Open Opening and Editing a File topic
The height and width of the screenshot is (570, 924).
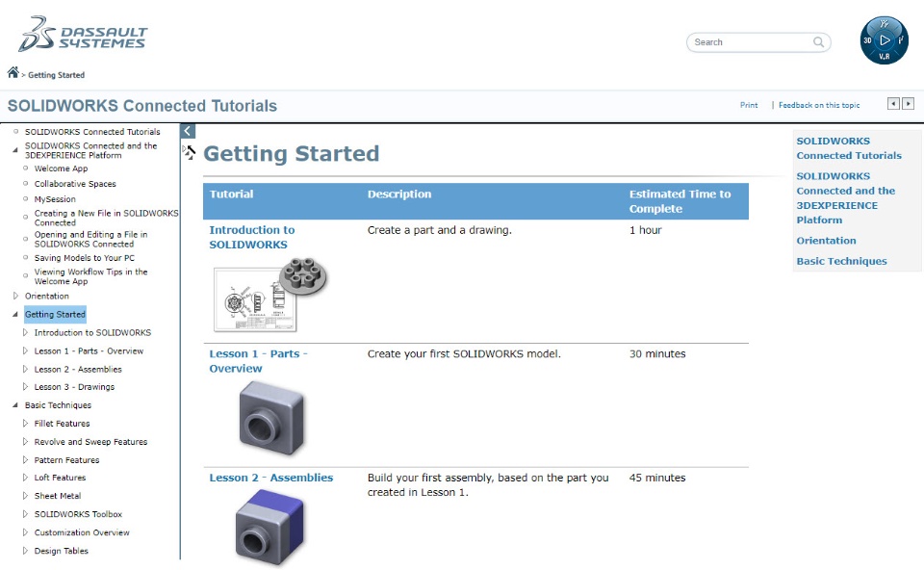point(90,239)
